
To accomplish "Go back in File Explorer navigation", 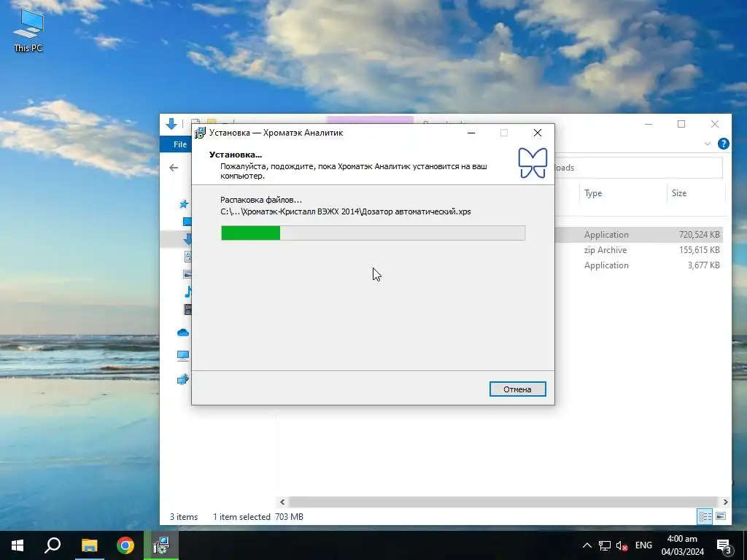I will tap(174, 168).
